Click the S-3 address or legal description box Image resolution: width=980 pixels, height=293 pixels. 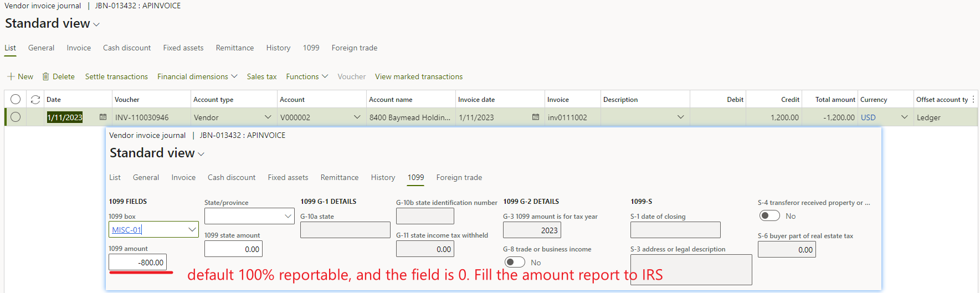tap(691, 269)
